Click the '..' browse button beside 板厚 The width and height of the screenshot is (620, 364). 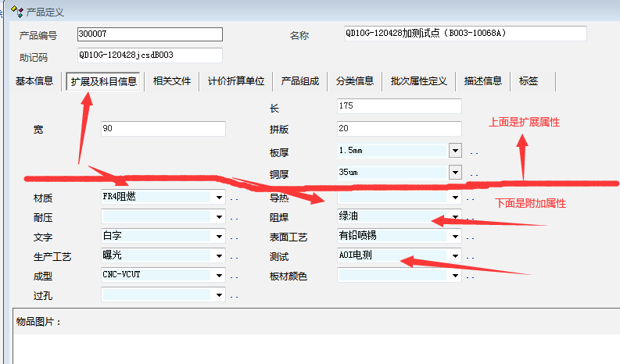coord(474,152)
